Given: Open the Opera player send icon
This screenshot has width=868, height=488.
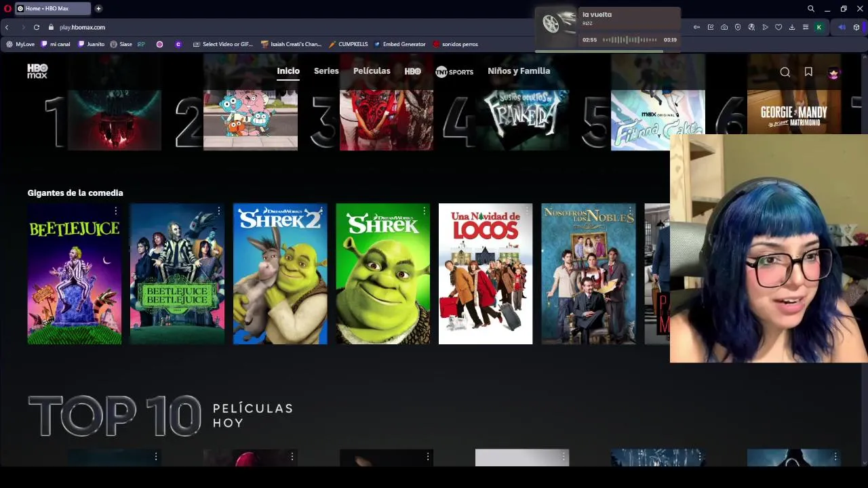Looking at the screenshot, I should (x=765, y=27).
